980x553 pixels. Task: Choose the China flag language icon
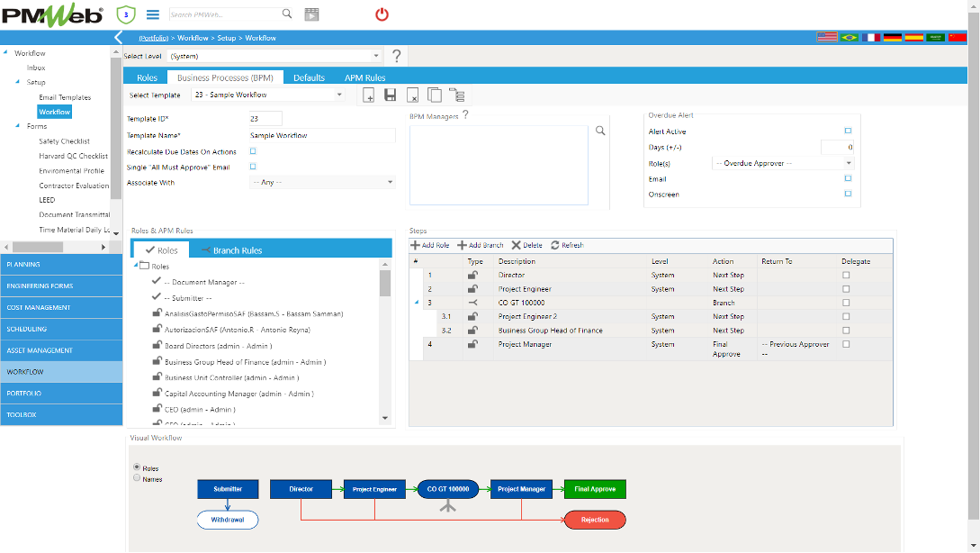point(957,38)
